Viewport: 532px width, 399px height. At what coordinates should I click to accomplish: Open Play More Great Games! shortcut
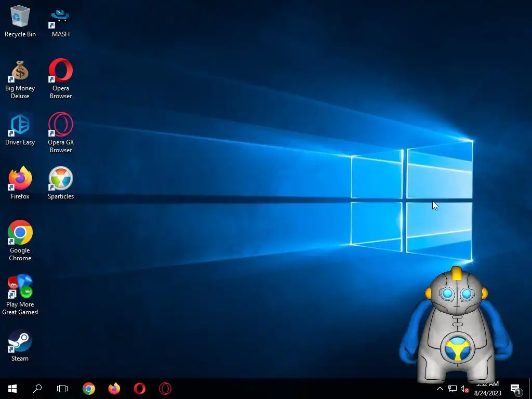click(20, 295)
